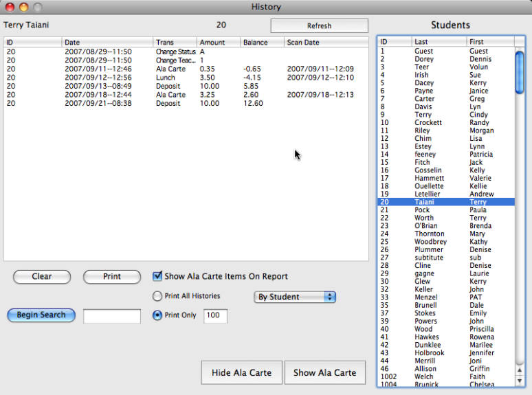Select the Deposit row with balance 12.60
Image resolution: width=532 pixels, height=395 pixels.
tap(186, 104)
